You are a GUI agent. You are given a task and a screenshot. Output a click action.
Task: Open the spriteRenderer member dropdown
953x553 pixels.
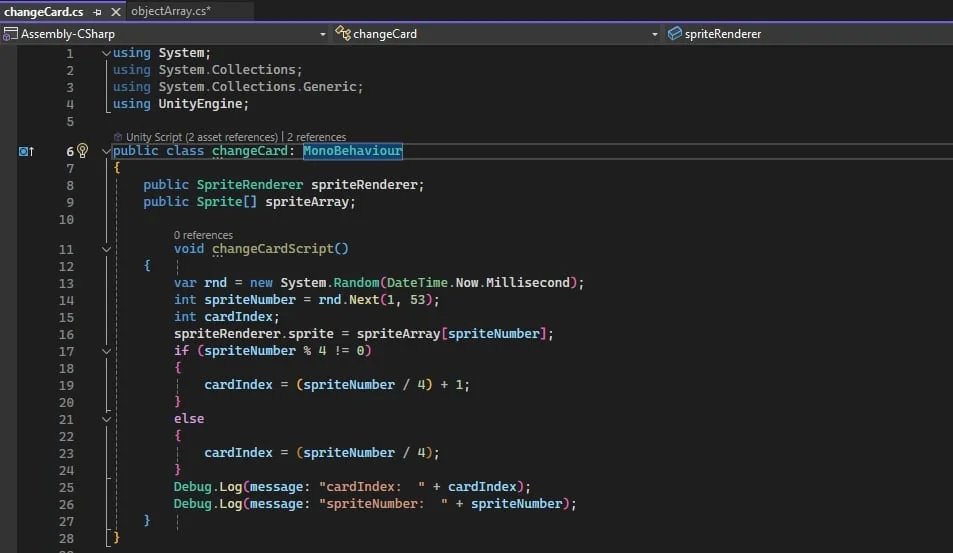pyautogui.click(x=808, y=34)
